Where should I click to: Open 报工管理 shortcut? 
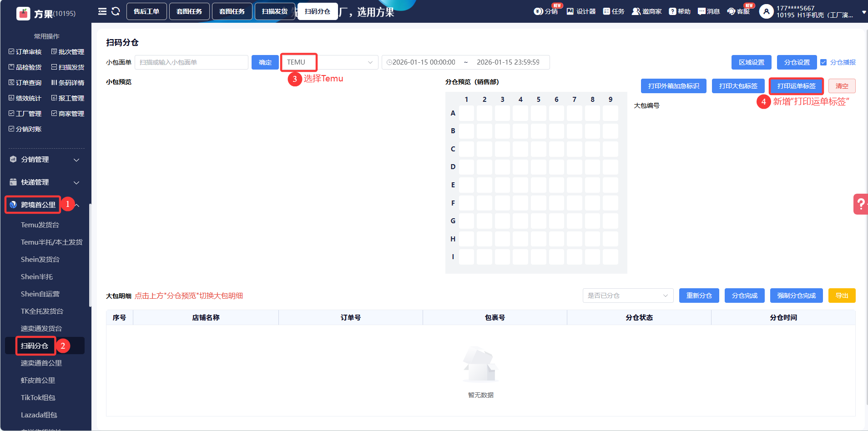(x=68, y=98)
